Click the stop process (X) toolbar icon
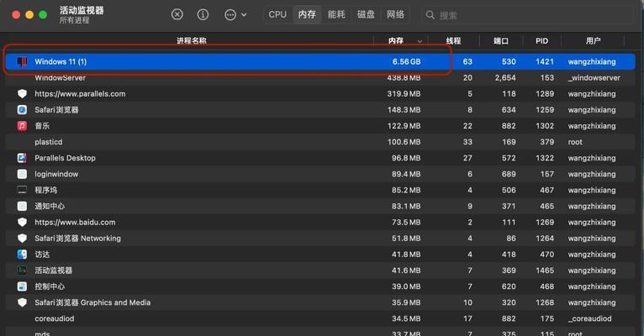Screen dimensions: 644x336 177,15
